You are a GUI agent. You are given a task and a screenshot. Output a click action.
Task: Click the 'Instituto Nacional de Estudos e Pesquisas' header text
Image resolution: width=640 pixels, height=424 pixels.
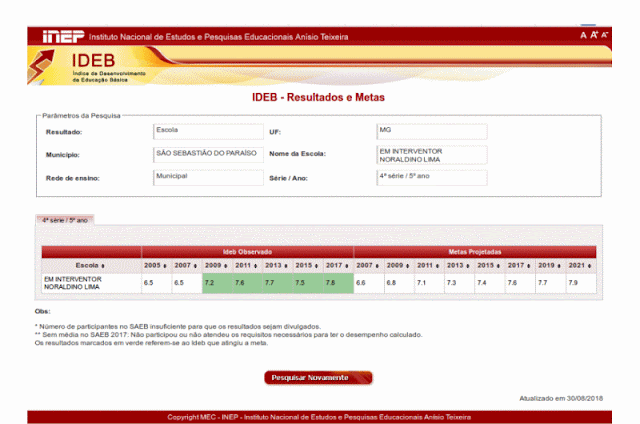(218, 37)
